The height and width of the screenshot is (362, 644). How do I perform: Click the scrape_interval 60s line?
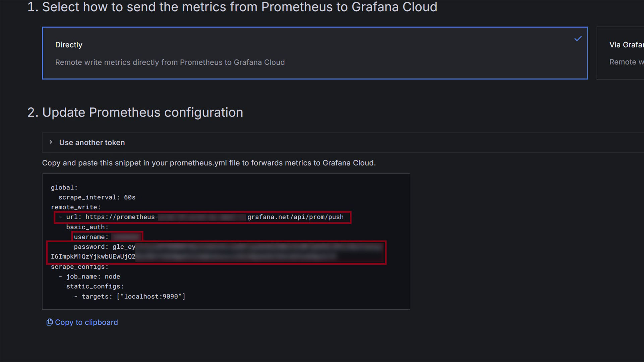pos(97,197)
